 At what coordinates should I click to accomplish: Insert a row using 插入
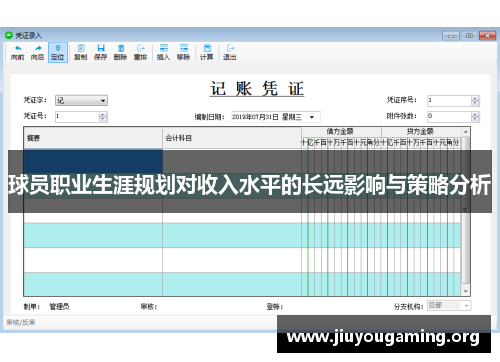tap(163, 53)
